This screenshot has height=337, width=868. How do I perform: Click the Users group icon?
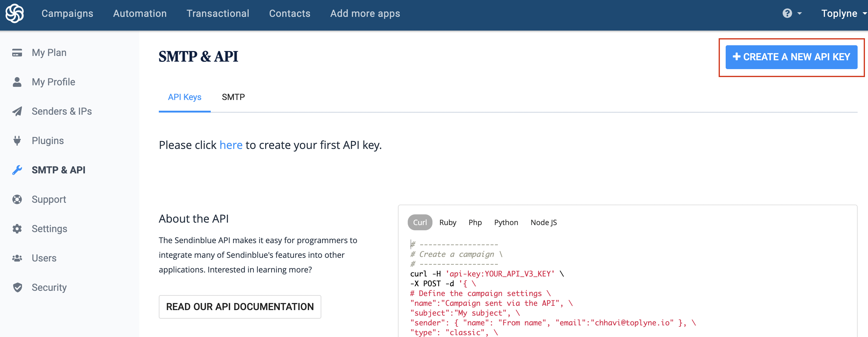click(17, 258)
